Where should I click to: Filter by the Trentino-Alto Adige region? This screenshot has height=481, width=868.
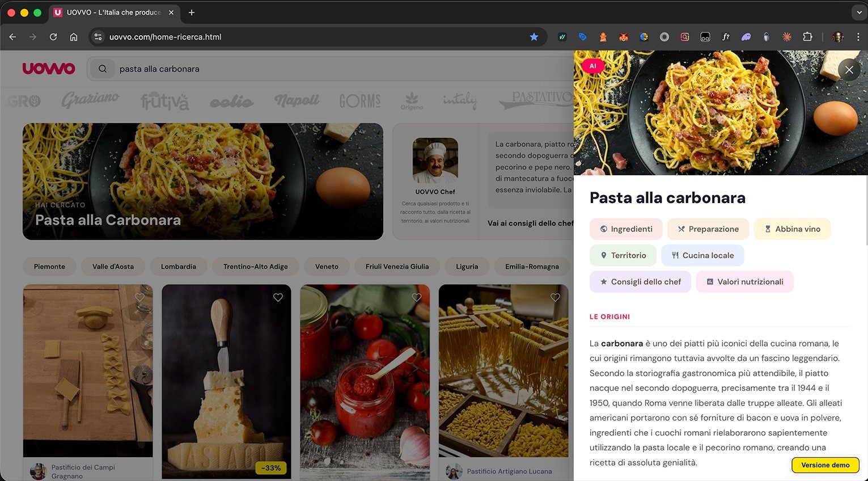pos(256,267)
